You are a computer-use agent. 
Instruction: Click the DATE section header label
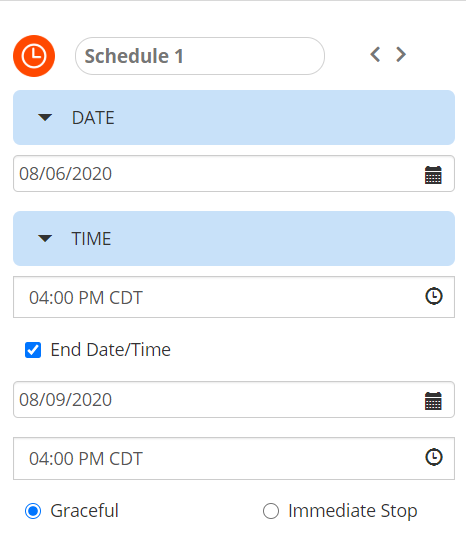tap(93, 118)
